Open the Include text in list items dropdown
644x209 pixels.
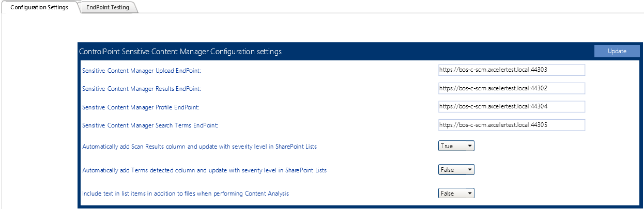[x=456, y=193]
